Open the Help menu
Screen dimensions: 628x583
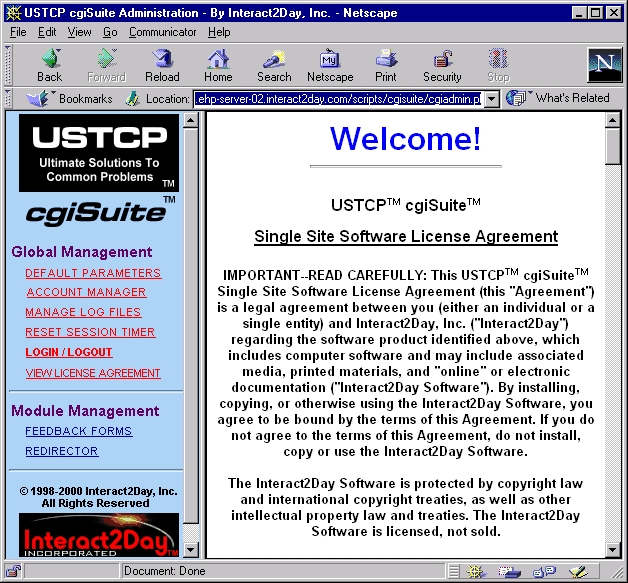tap(219, 32)
